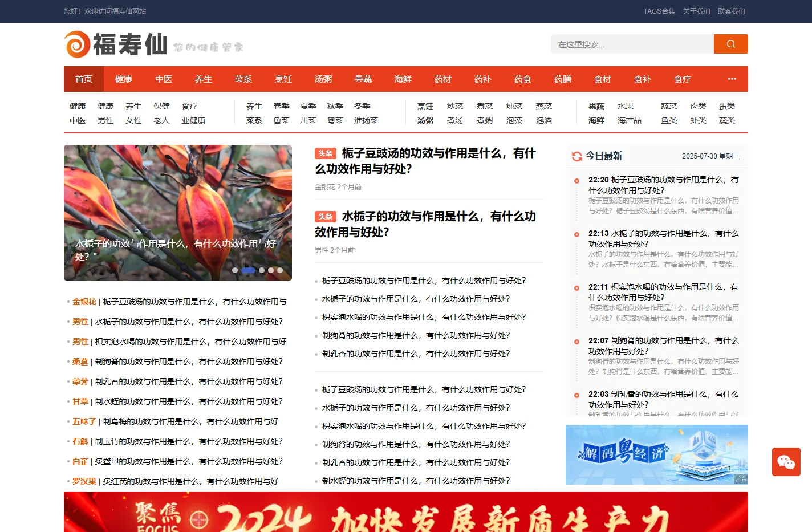
Task: Select 汤粥 in the red navigation bar
Action: [x=323, y=79]
